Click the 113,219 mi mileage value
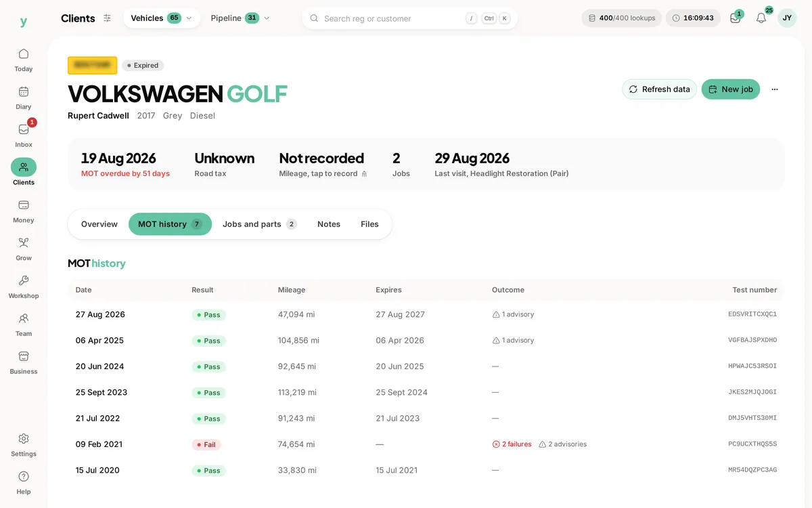This screenshot has height=508, width=812. pyautogui.click(x=297, y=392)
